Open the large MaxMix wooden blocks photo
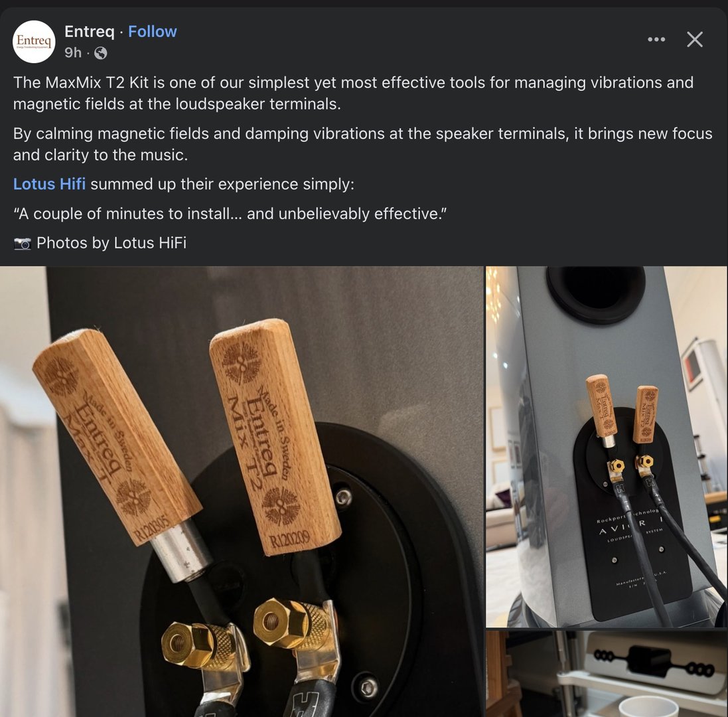Viewport: 728px width, 717px height. (242, 491)
